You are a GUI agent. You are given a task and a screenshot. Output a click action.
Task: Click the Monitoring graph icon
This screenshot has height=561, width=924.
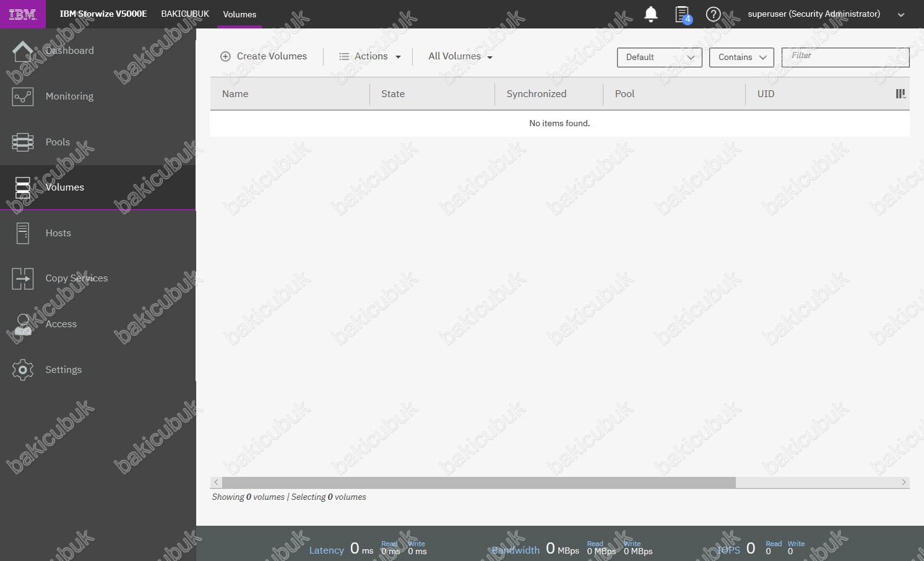(23, 96)
